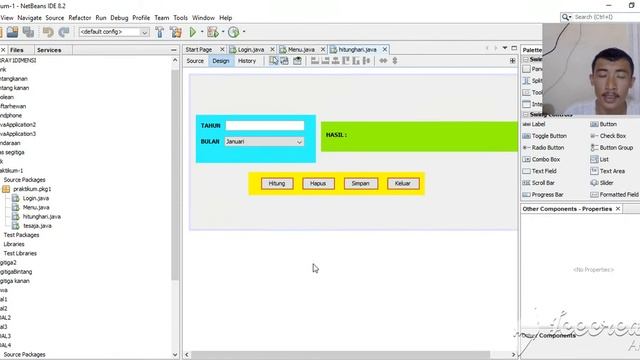
Task: Pick the Text Area icon in Palette
Action: click(x=594, y=171)
